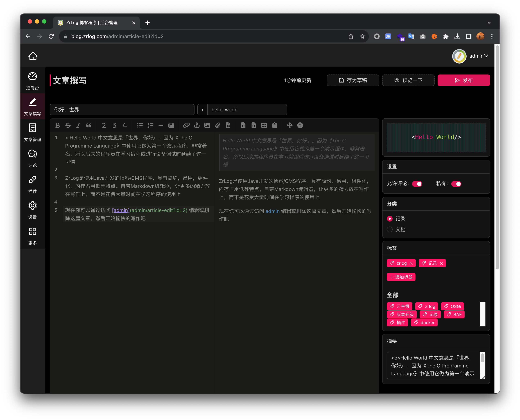The height and width of the screenshot is (420, 520).
Task: Add the docker tag from 全部
Action: pyautogui.click(x=424, y=323)
